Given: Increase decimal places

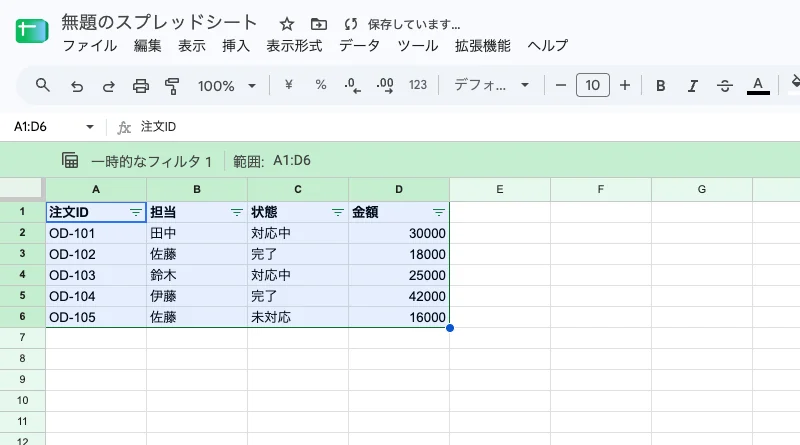Looking at the screenshot, I should tap(385, 85).
